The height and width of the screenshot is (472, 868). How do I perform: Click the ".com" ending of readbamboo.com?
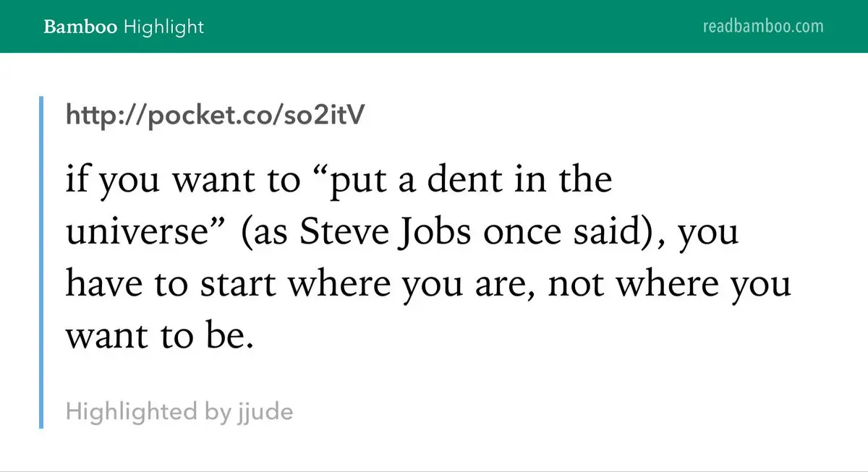click(806, 27)
